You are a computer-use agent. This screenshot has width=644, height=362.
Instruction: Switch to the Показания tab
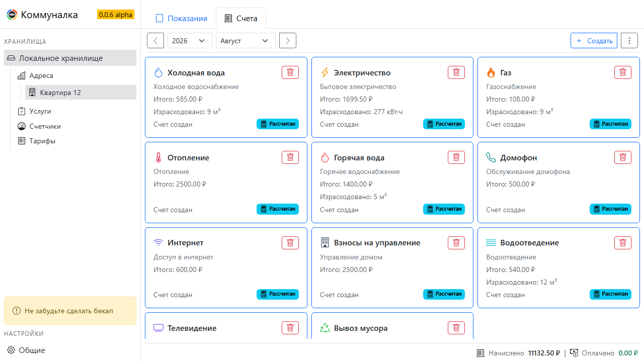(x=181, y=19)
